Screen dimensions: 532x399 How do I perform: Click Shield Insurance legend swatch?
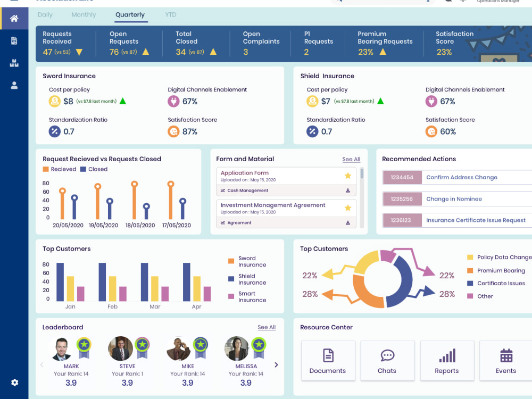(231, 279)
